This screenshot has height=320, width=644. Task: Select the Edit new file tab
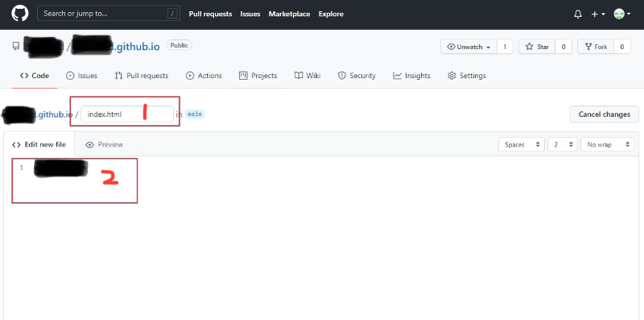[39, 144]
